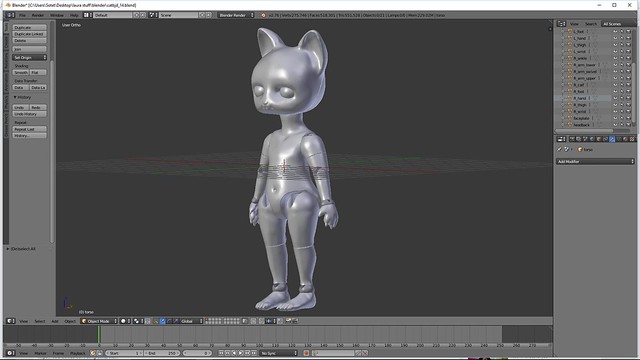Click the properties editor type icon
This screenshot has height=360, width=640.
click(561, 139)
